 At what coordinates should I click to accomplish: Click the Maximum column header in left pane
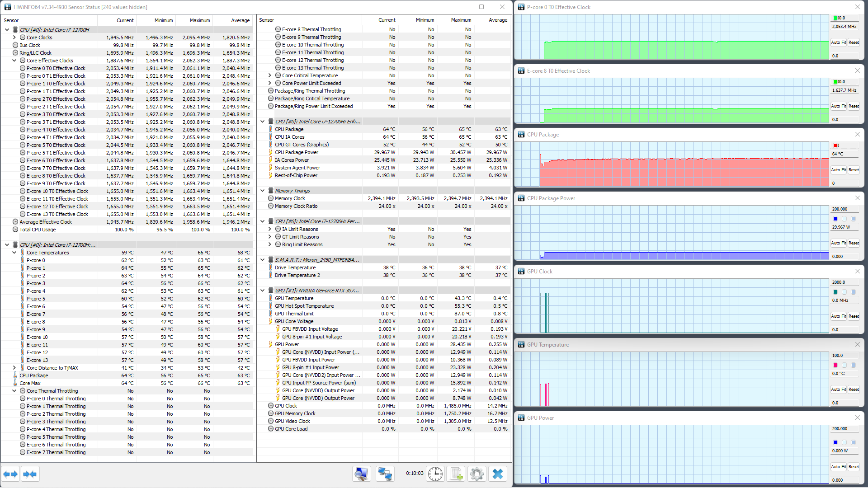tap(199, 20)
